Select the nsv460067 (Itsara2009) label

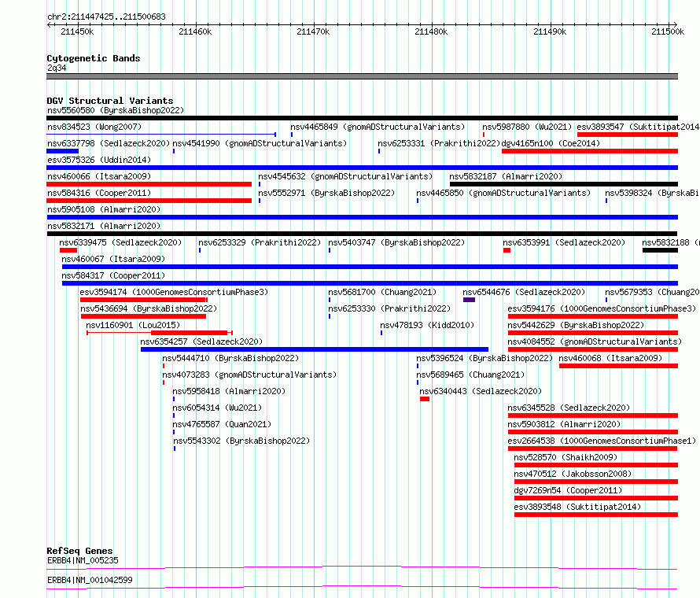[113, 259]
